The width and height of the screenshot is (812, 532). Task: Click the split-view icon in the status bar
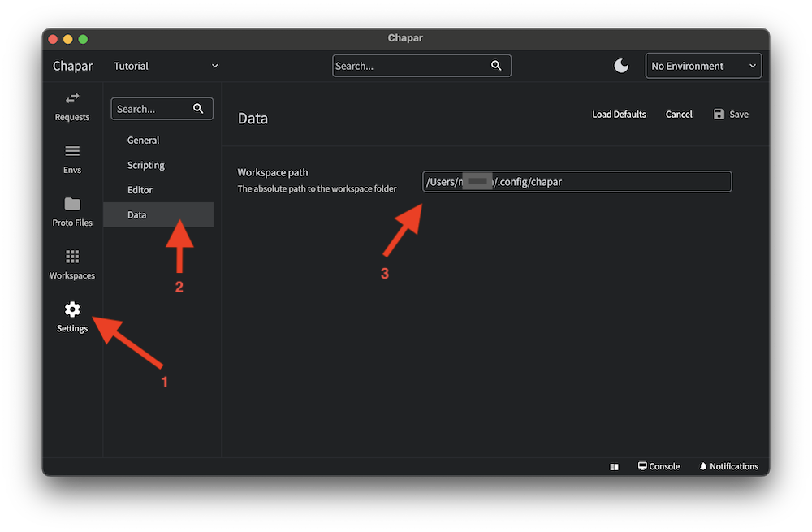[x=614, y=465]
